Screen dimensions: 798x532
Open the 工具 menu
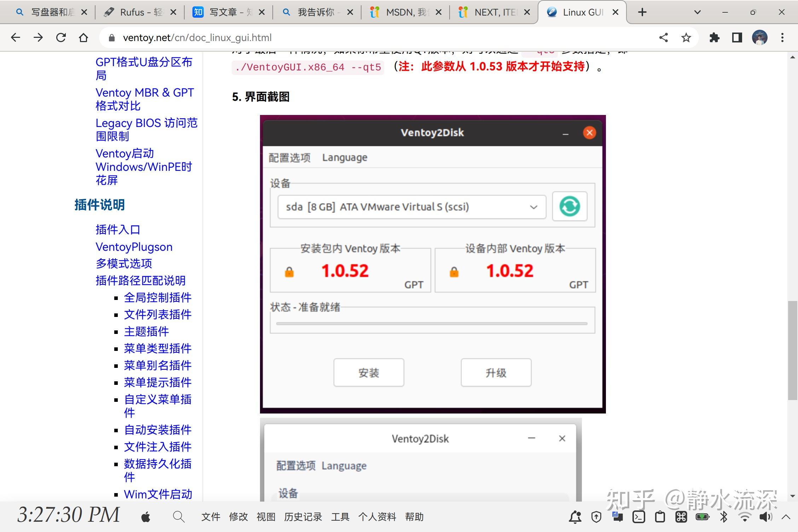click(340, 517)
